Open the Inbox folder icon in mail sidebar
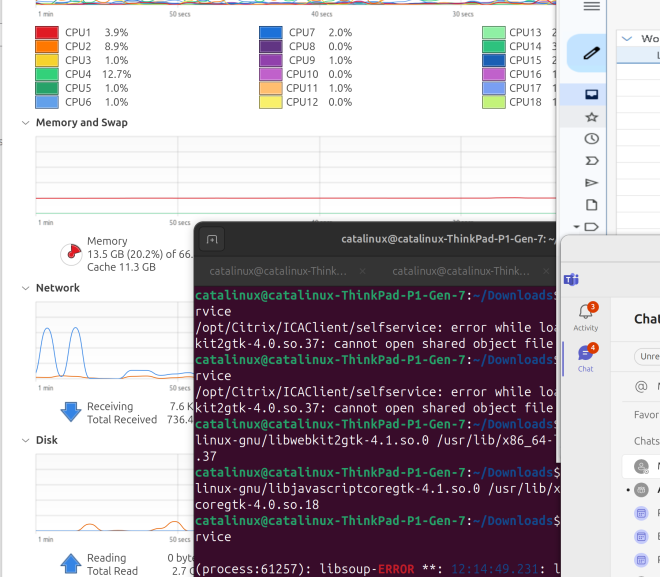The height and width of the screenshot is (577, 660). [591, 94]
